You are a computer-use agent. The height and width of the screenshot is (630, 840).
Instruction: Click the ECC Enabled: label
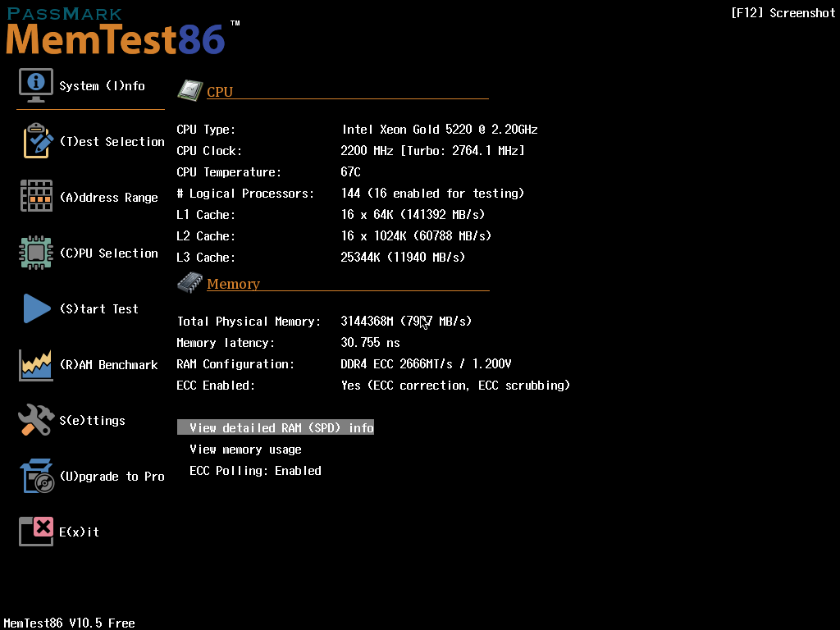(x=216, y=386)
